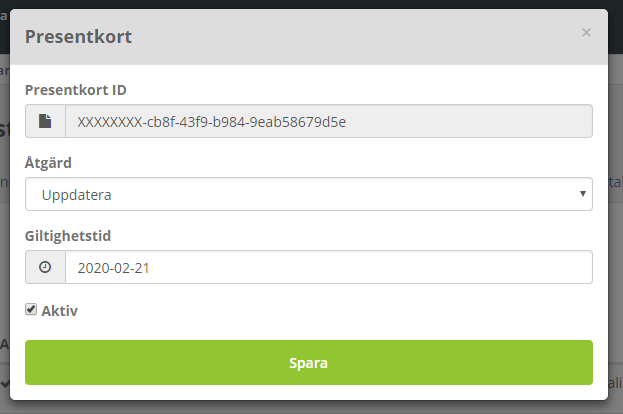623x414 pixels.
Task: Click the clock icon beside Giltighetstid date
Action: pos(45,267)
